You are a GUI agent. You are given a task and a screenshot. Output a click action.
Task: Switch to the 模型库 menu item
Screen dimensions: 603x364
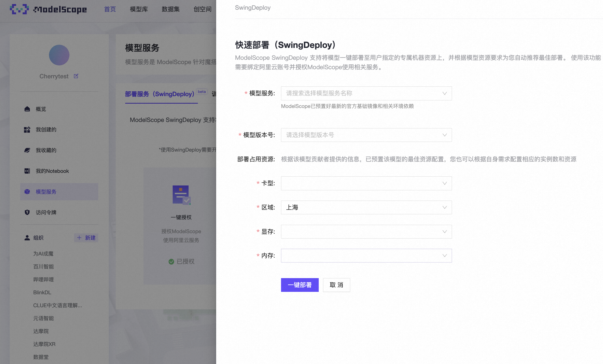pos(139,9)
